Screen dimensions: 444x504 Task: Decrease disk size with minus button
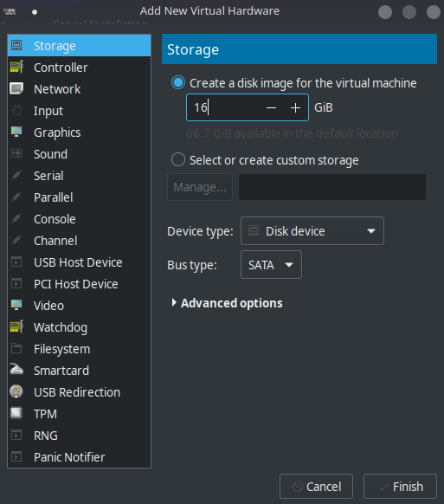pos(272,107)
